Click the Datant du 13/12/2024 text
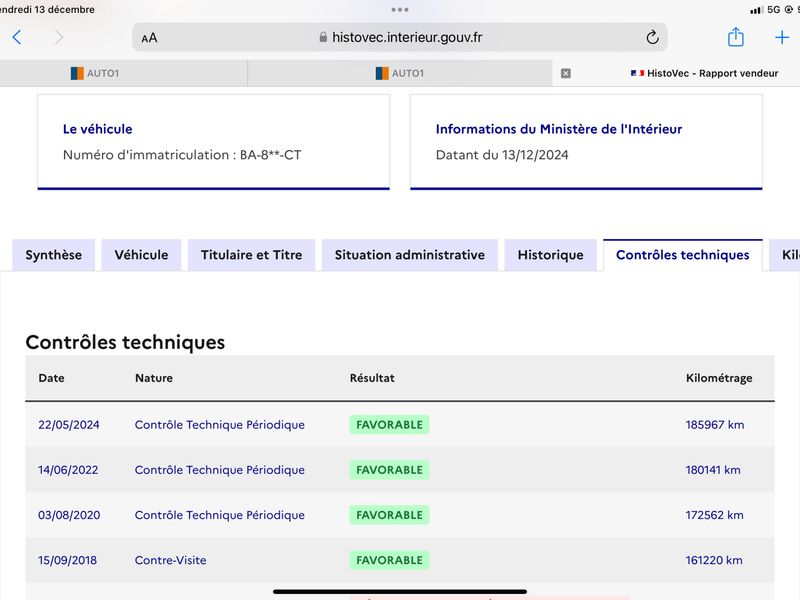Image resolution: width=800 pixels, height=600 pixels. 502,155
